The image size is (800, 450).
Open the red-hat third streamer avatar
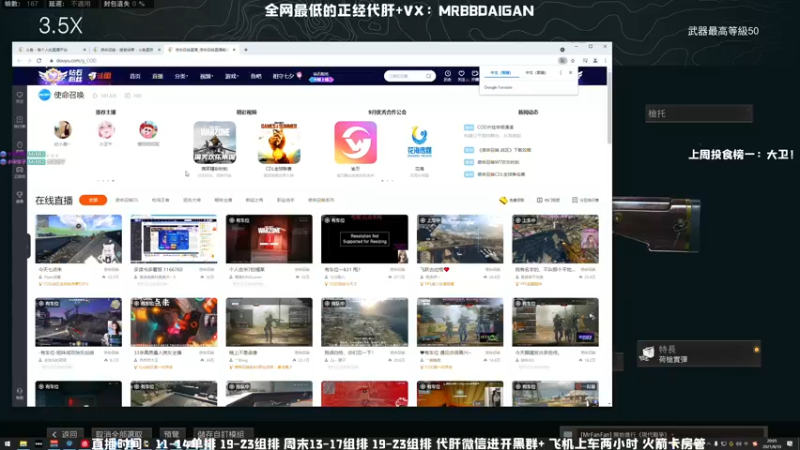[148, 130]
